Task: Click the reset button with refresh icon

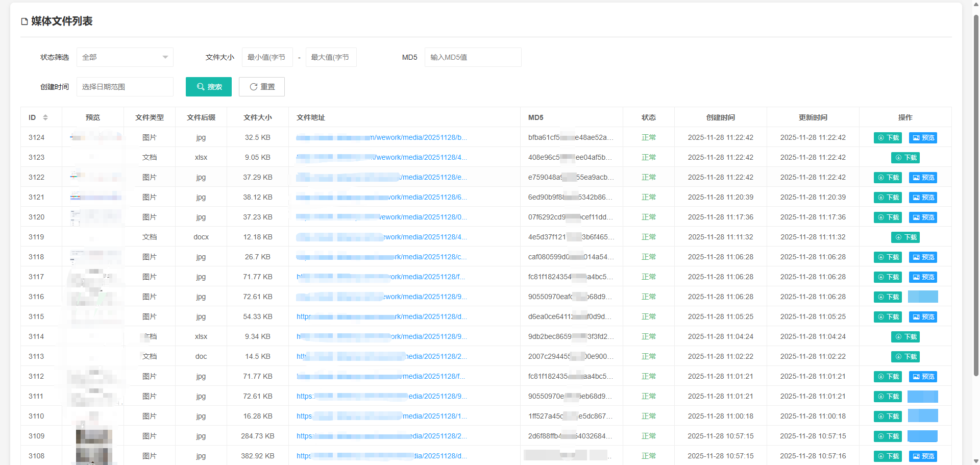Action: (261, 87)
